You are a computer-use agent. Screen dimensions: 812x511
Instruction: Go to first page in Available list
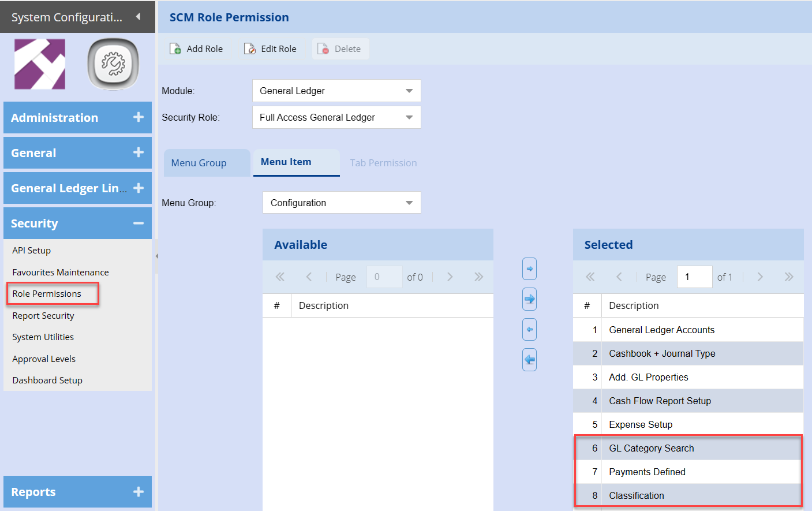click(x=280, y=277)
